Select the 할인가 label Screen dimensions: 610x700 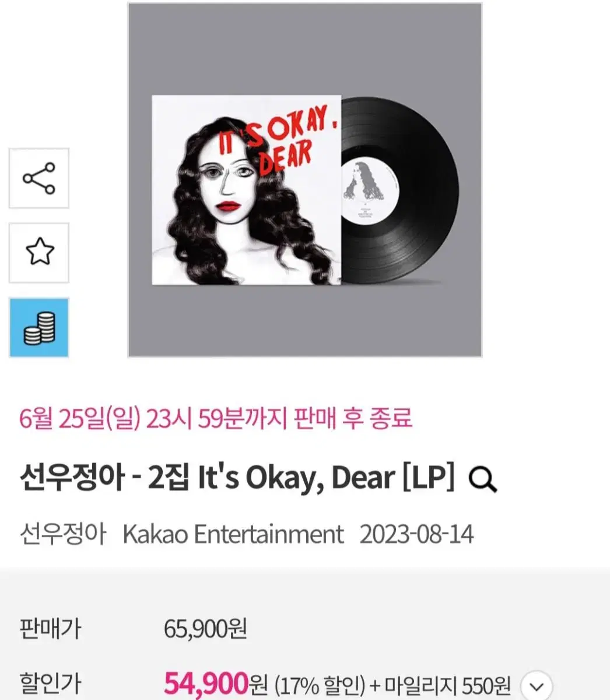point(50,684)
